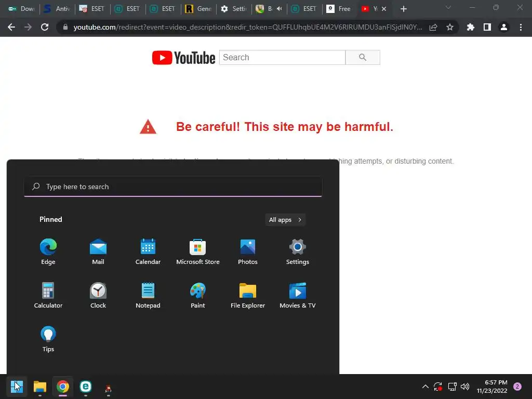Share this page icon in address bar
Screen dimensions: 532x399
click(433, 27)
